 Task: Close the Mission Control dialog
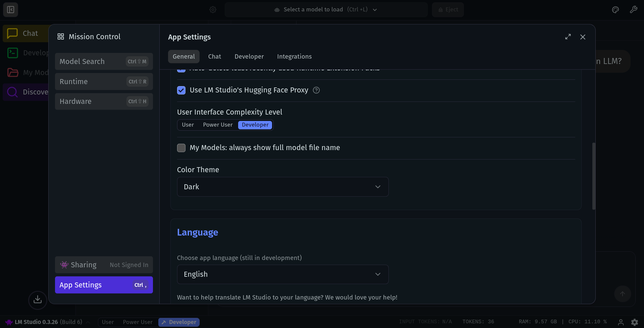coord(583,37)
